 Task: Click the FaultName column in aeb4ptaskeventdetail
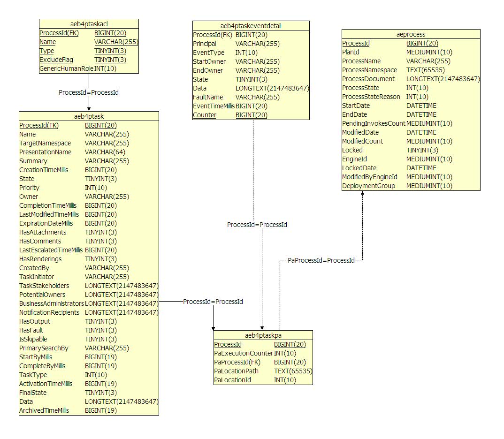point(208,97)
